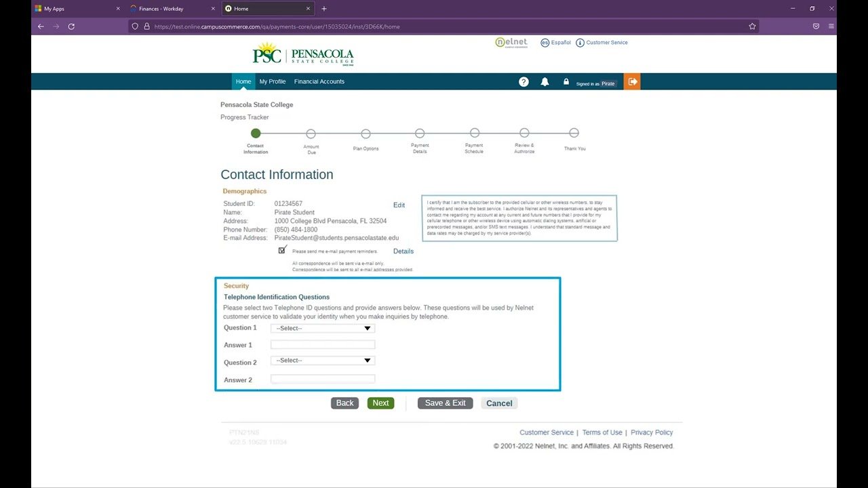868x488 pixels.
Task: Open the Question 1 dropdown
Action: [321, 328]
